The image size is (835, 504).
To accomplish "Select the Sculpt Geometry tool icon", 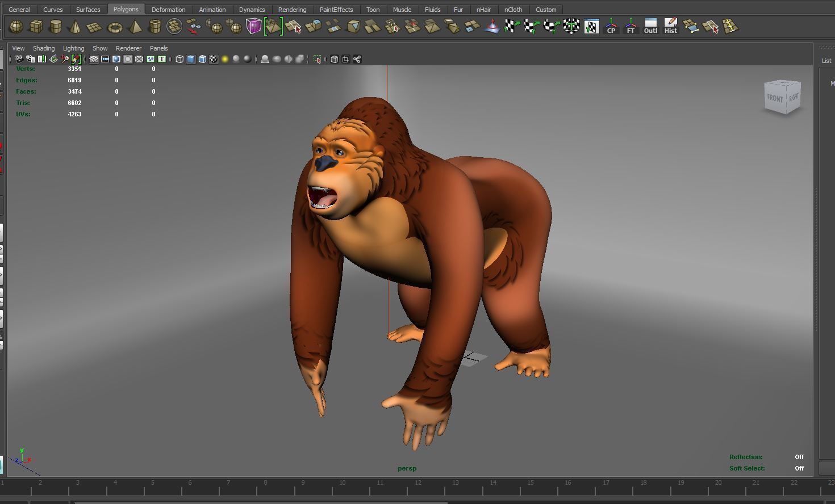I will [x=491, y=26].
